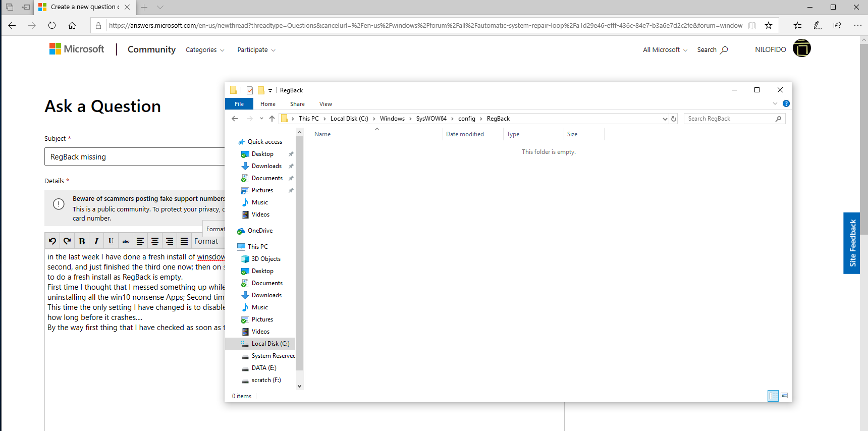This screenshot has width=868, height=431.
Task: Open Recent locations dropdown arrow in Explorer
Action: (261, 119)
